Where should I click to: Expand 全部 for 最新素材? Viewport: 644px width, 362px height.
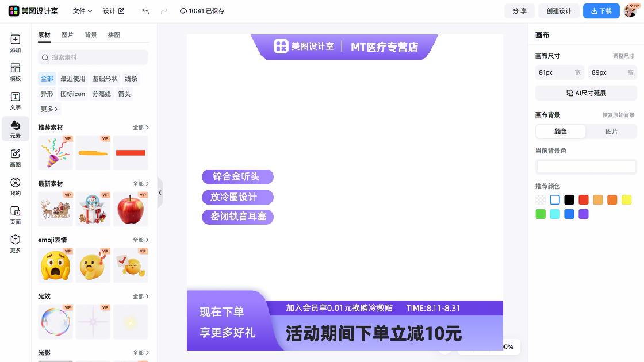140,184
